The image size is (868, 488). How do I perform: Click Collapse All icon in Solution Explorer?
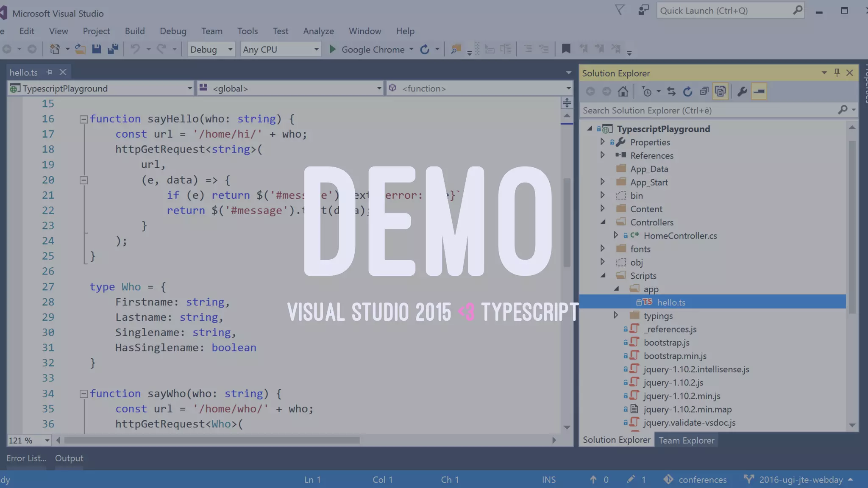click(704, 91)
